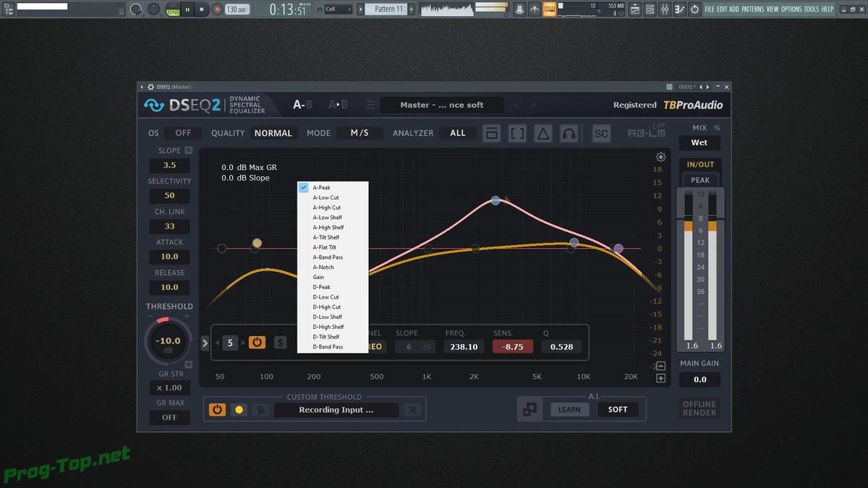Click the window layout icon beside ALL
The width and height of the screenshot is (868, 488).
[492, 134]
